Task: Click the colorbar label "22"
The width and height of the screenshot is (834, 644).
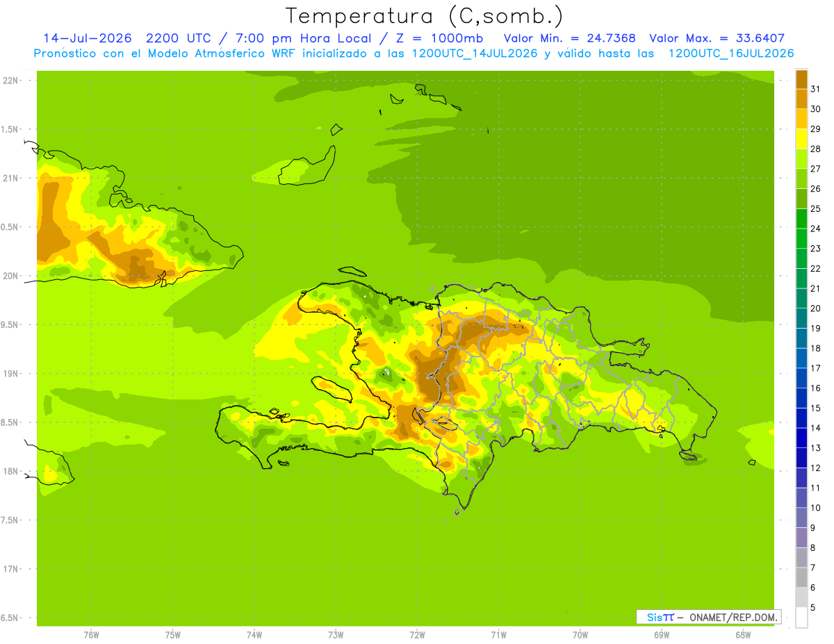Action: (816, 268)
